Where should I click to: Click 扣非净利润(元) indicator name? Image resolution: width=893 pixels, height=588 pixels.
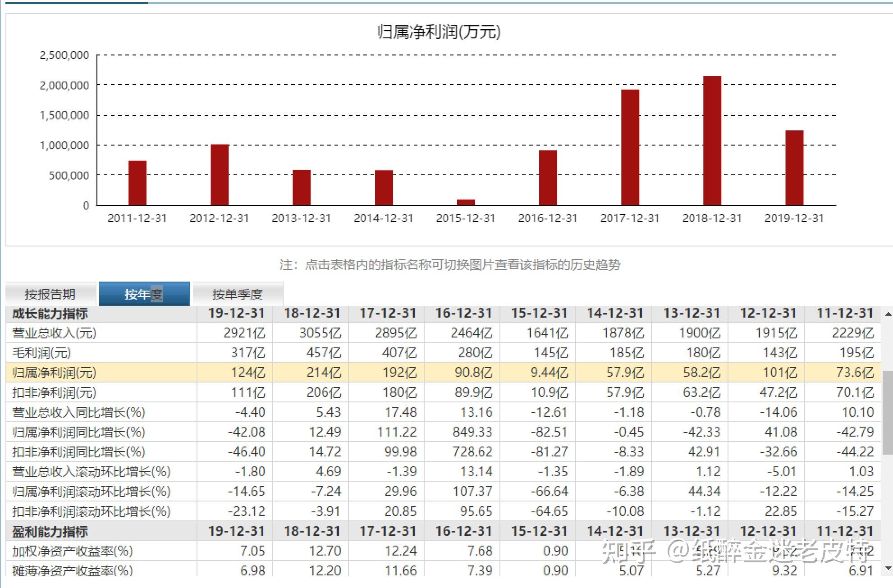click(x=54, y=392)
